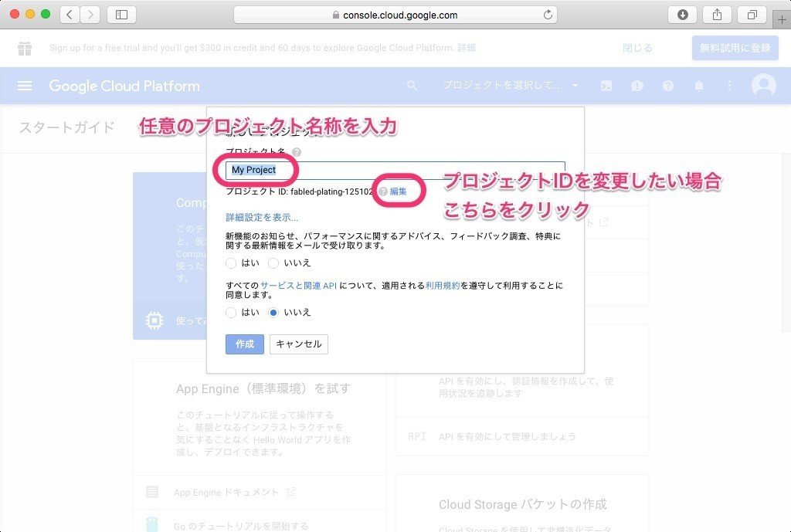Click the キャンセル button
Screen dimensions: 791x532
click(299, 344)
